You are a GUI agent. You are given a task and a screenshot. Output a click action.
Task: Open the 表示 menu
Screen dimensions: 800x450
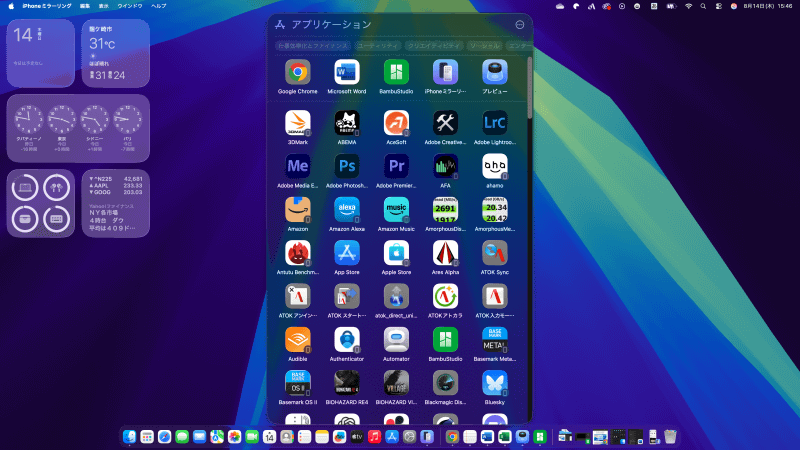(104, 6)
